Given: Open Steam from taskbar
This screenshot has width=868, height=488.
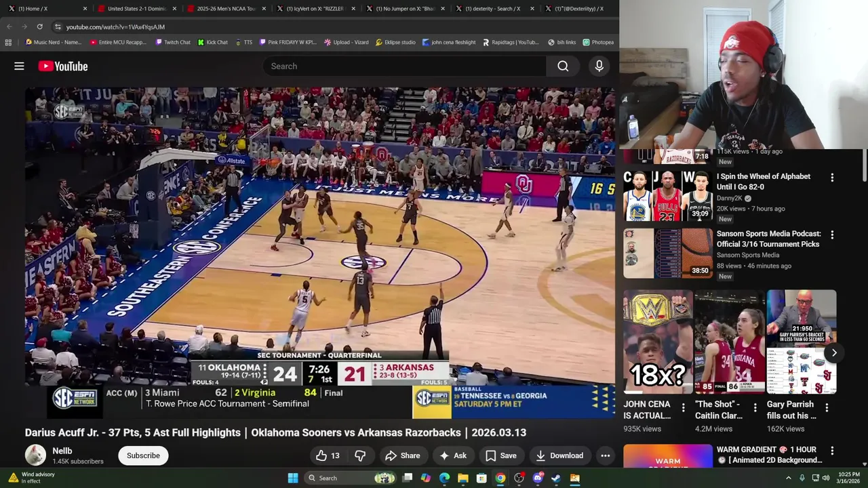Looking at the screenshot, I should (x=556, y=478).
